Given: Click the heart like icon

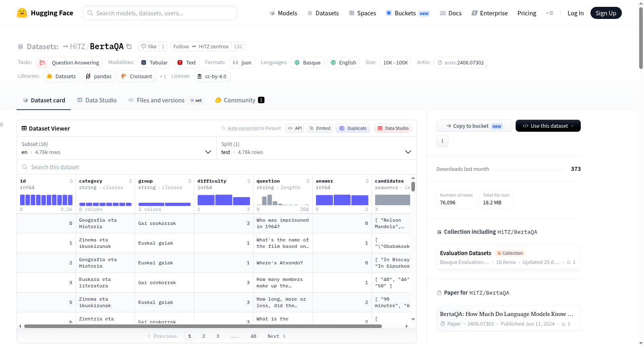Looking at the screenshot, I should [x=144, y=46].
